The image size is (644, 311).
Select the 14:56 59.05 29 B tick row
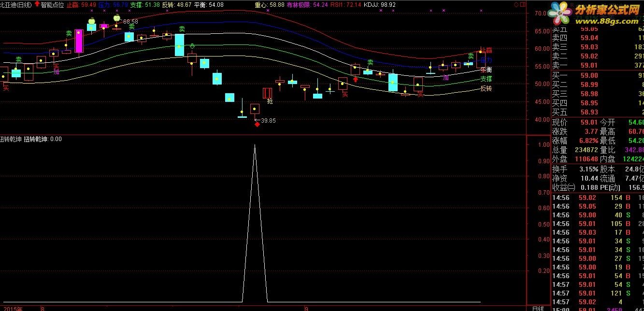point(598,206)
